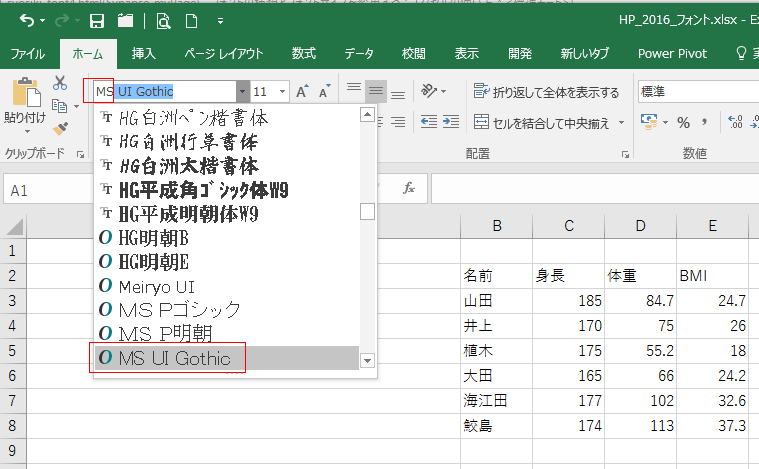Open the 挿入 ribbon tab
This screenshot has height=469, width=759.
click(x=143, y=53)
